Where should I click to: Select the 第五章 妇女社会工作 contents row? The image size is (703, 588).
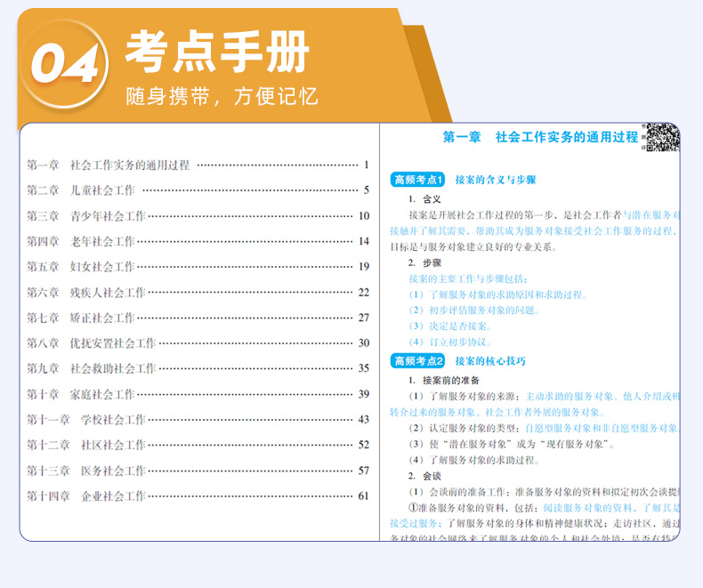[x=198, y=267]
